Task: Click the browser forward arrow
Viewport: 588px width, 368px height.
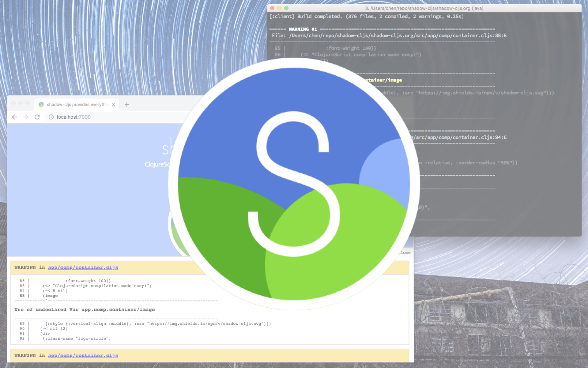Action: [26, 117]
